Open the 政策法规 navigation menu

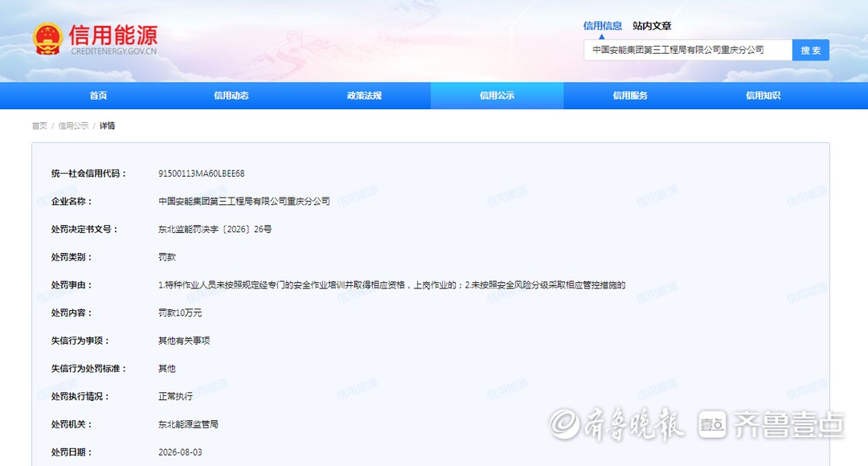coord(364,96)
